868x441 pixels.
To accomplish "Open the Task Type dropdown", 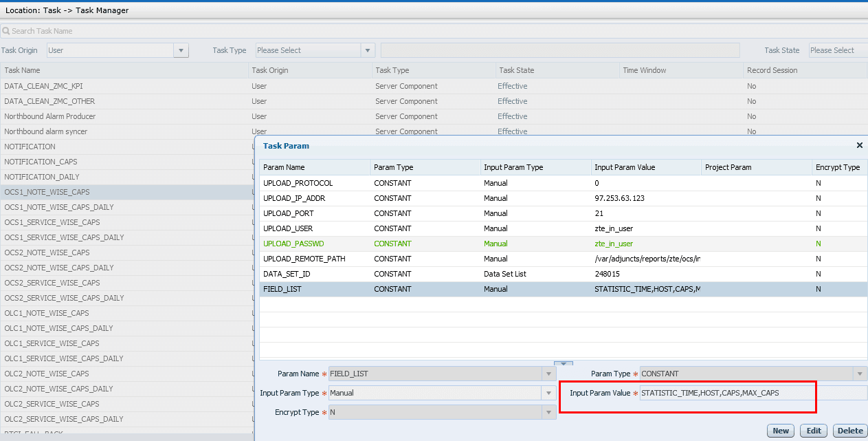I will click(368, 50).
